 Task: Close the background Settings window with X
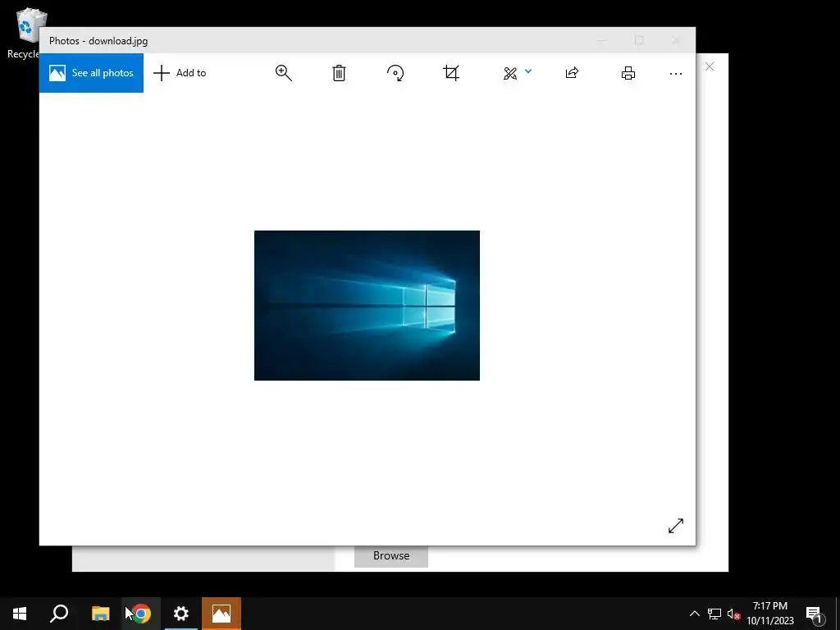710,66
